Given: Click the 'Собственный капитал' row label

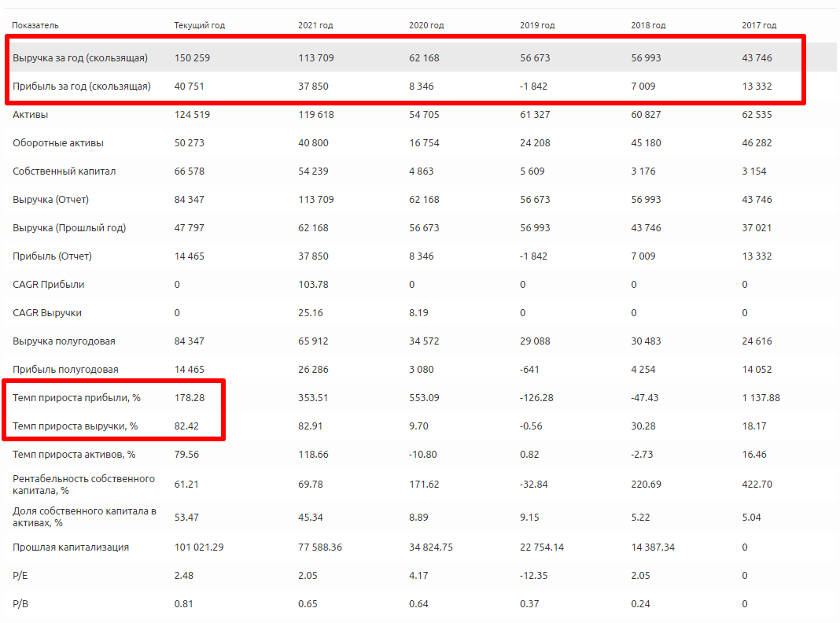Looking at the screenshot, I should coord(59,171).
